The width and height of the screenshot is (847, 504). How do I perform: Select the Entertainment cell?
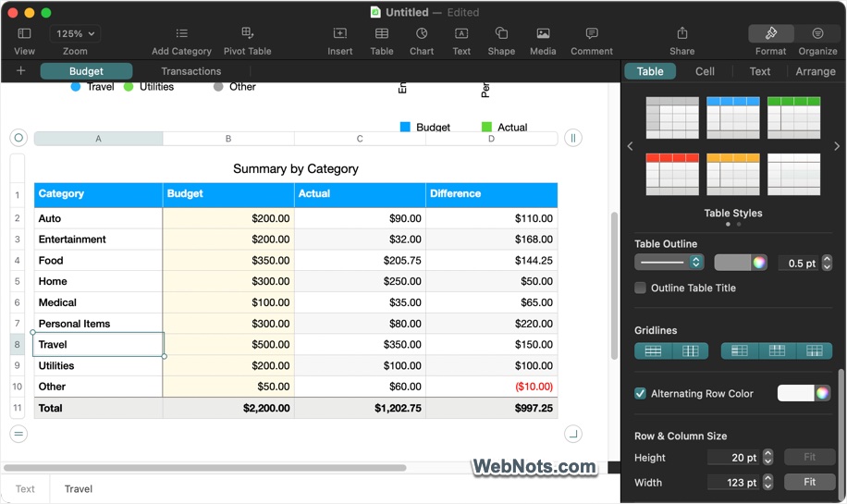pyautogui.click(x=98, y=240)
